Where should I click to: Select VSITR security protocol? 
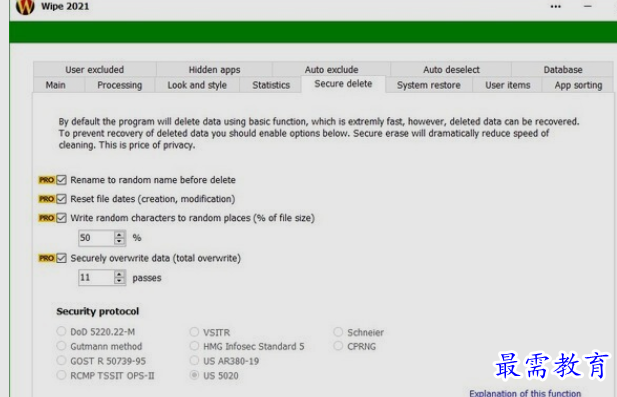click(194, 332)
